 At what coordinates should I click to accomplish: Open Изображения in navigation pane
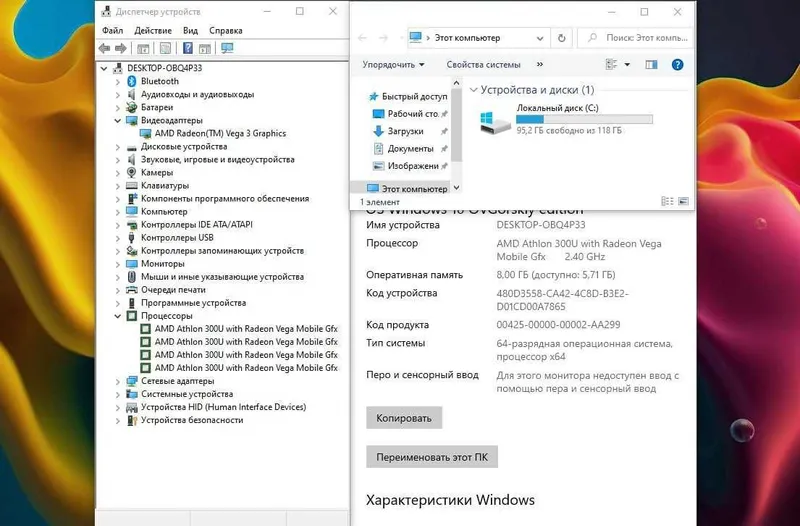point(411,166)
